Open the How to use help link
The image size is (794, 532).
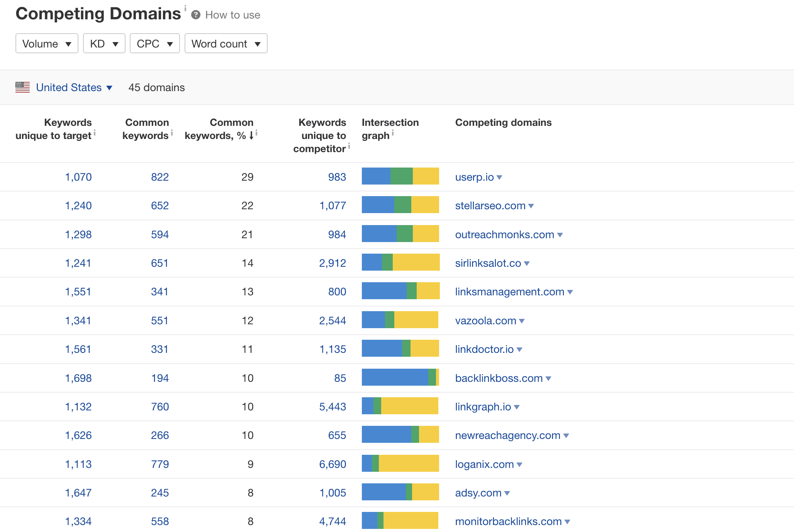[232, 15]
